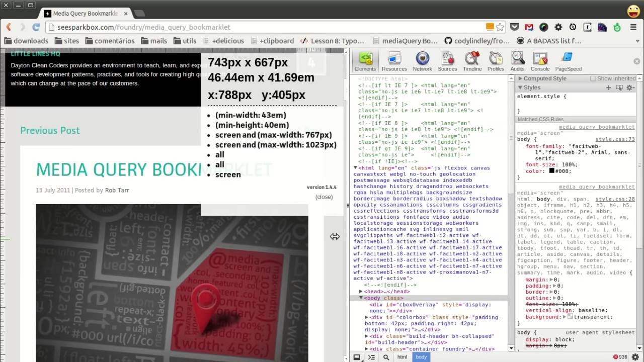Open the Elements panel in DevTools
Viewport: 644px width, 362px height.
(365, 61)
